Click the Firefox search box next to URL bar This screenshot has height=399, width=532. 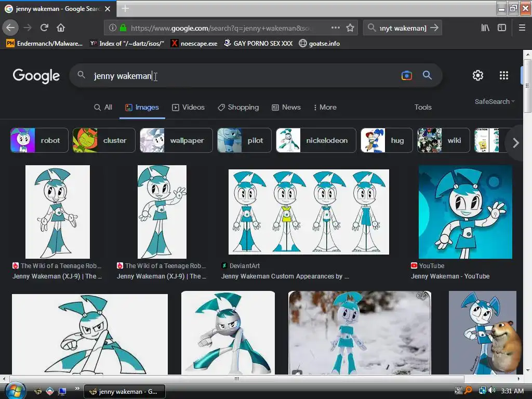coord(402,28)
